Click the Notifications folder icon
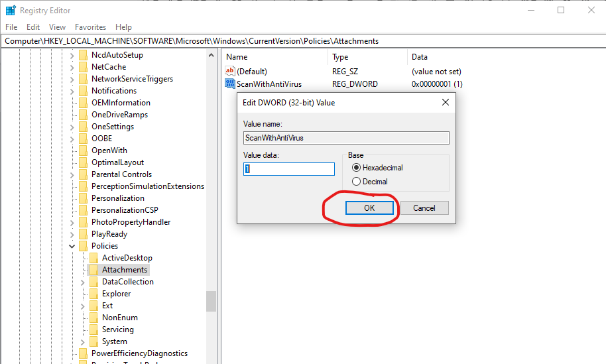606x364 pixels. click(83, 91)
